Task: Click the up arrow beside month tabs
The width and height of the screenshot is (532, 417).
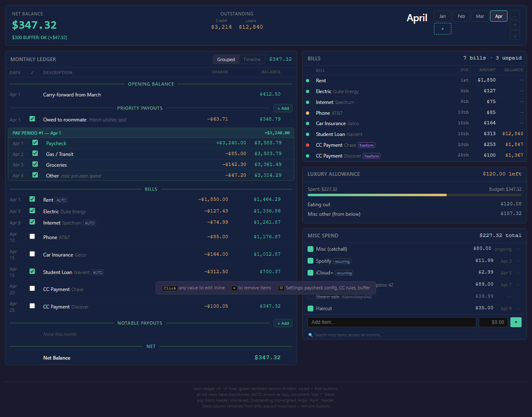Action: 515,25
